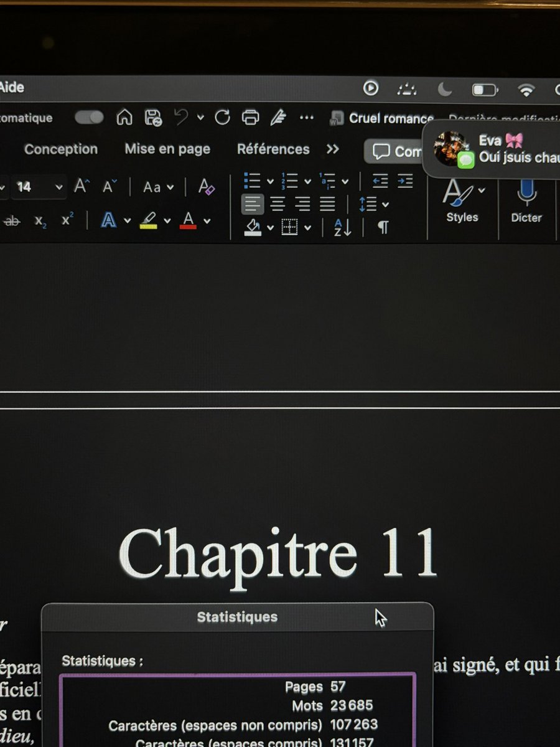560x747 pixels.
Task: Apply strikethrough formatting
Action: point(11,220)
